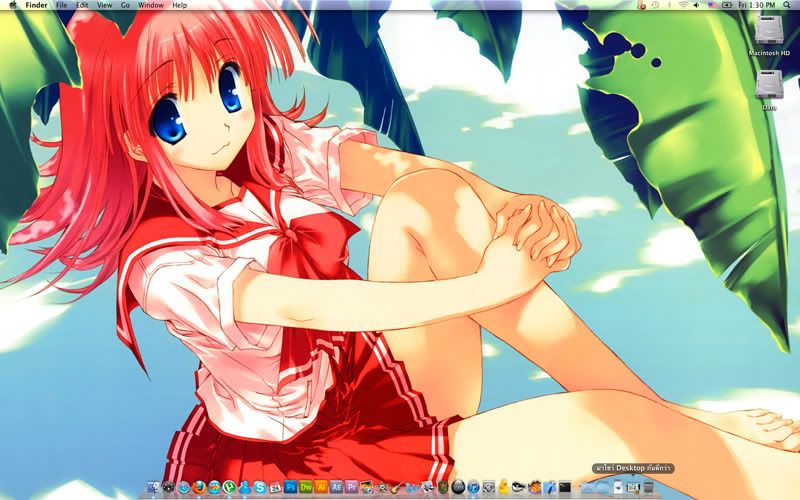Viewport: 800px width, 500px height.
Task: Launch Illustrator from the Dock
Action: [x=321, y=488]
